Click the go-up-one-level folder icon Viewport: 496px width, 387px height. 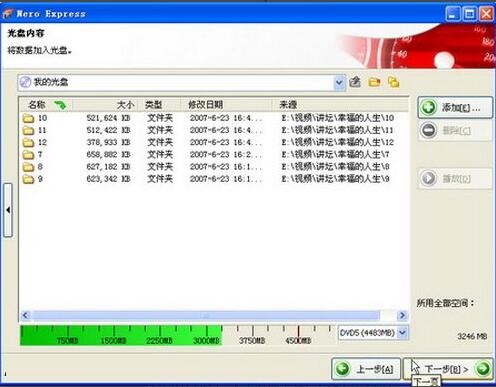coord(355,82)
